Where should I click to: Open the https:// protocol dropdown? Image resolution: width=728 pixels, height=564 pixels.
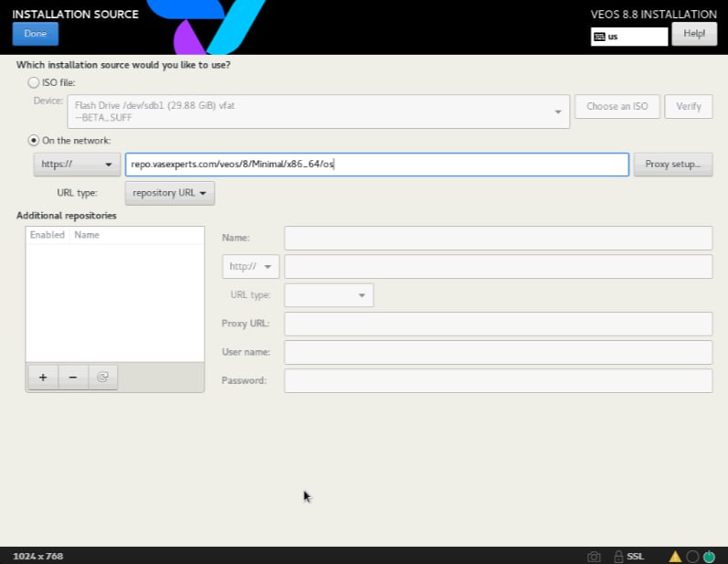(x=77, y=165)
